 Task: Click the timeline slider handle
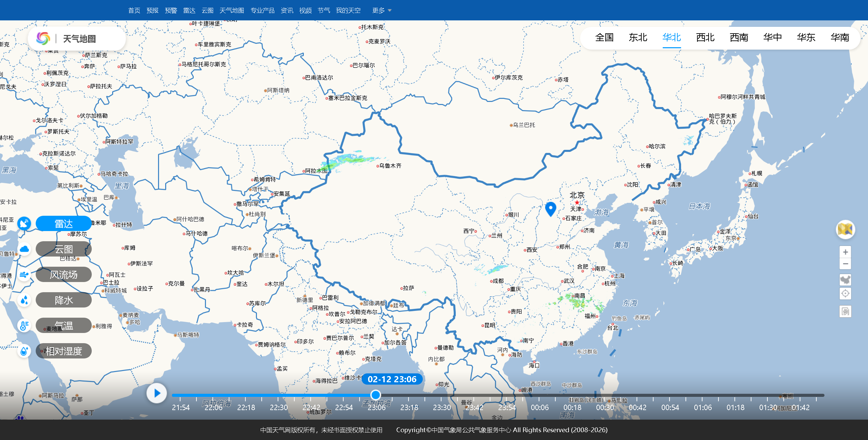pyautogui.click(x=376, y=395)
